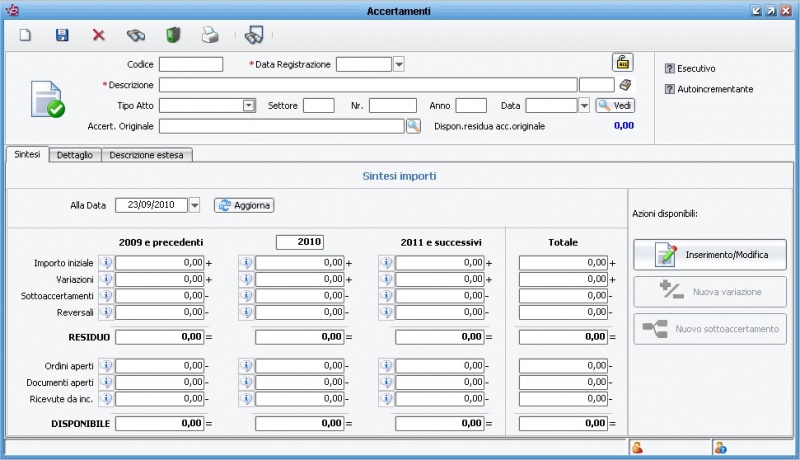This screenshot has width=800, height=460.
Task: Click the New document toolbar icon
Action: [x=27, y=35]
